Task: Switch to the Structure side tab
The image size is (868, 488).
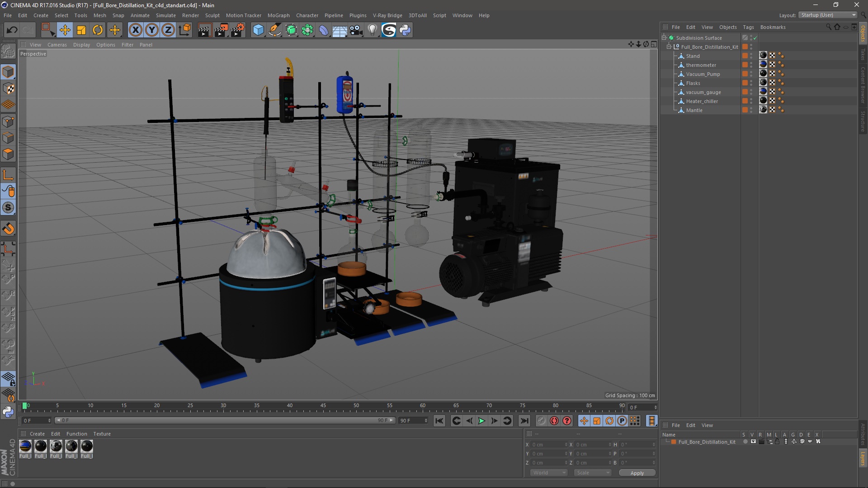Action: (x=863, y=121)
